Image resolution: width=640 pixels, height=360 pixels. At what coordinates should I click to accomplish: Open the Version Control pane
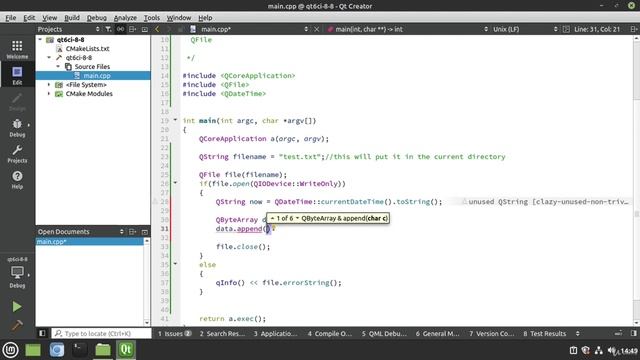click(x=492, y=333)
